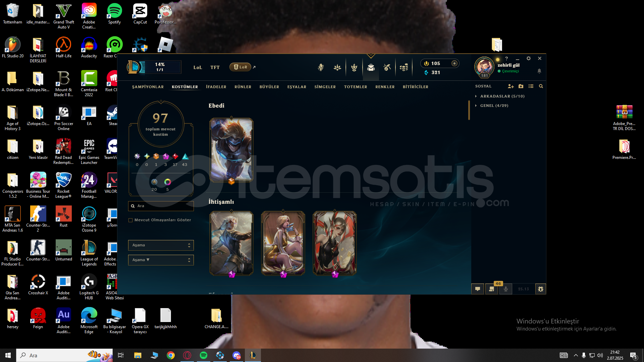644x362 pixels.
Task: Open Spotify from the taskbar
Action: (204, 355)
